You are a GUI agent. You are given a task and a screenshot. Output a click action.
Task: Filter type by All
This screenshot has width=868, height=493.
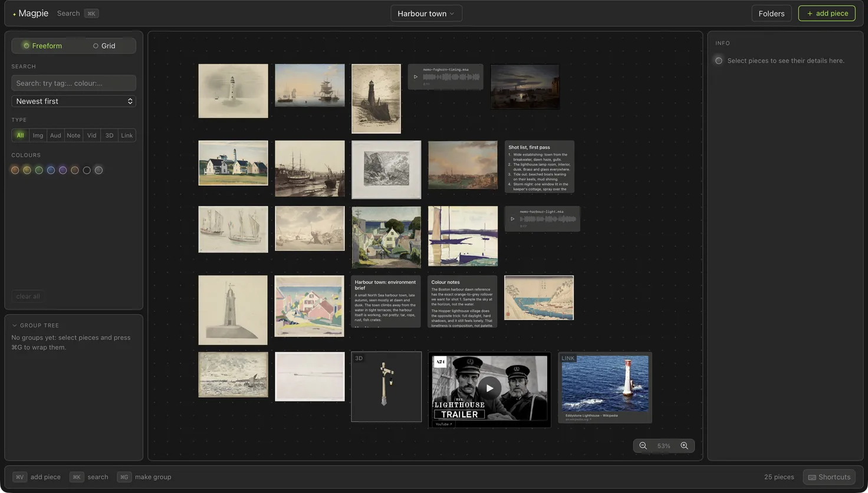pyautogui.click(x=20, y=135)
